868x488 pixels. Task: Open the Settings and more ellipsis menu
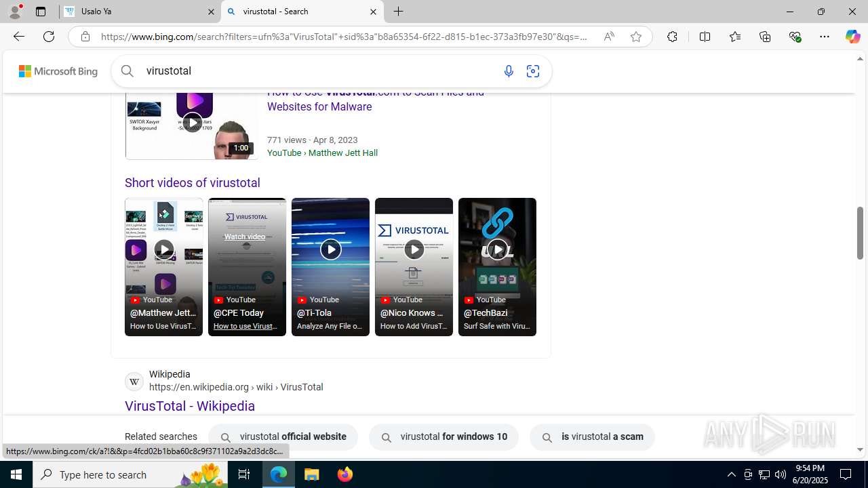pyautogui.click(x=825, y=37)
